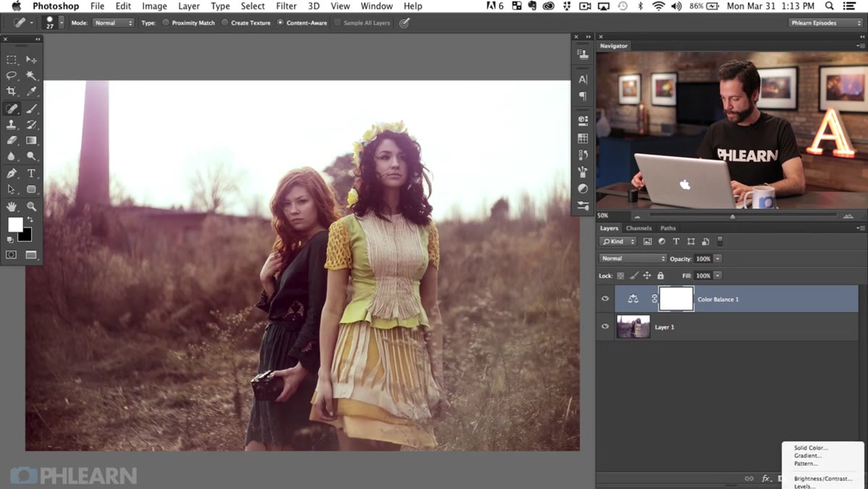
Task: Select the Magic Wand tool
Action: [x=31, y=75]
